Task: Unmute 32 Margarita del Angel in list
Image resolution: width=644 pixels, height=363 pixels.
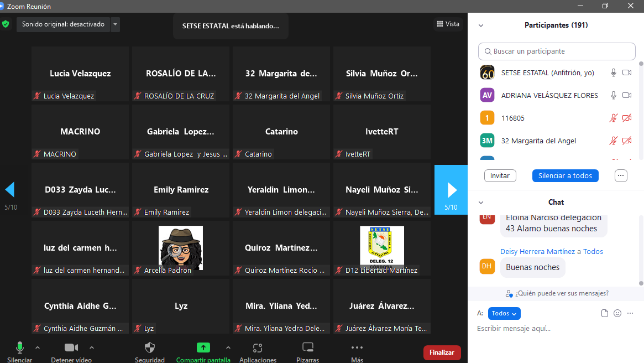Action: pyautogui.click(x=613, y=141)
